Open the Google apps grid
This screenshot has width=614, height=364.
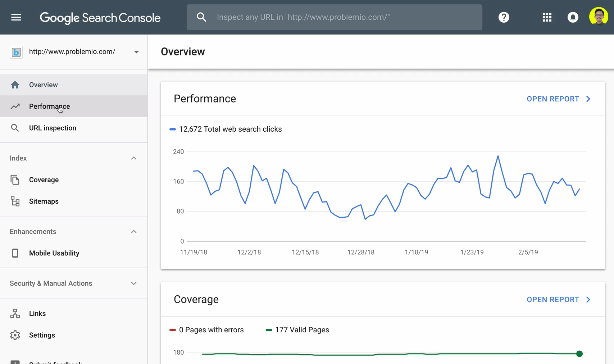click(x=547, y=17)
